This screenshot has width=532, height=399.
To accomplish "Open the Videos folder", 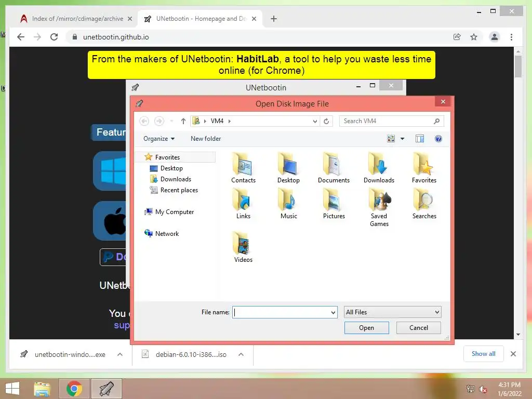I will (243, 247).
